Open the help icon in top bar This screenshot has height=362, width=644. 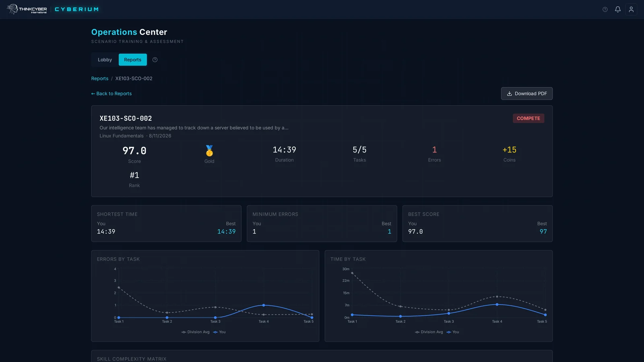605,9
